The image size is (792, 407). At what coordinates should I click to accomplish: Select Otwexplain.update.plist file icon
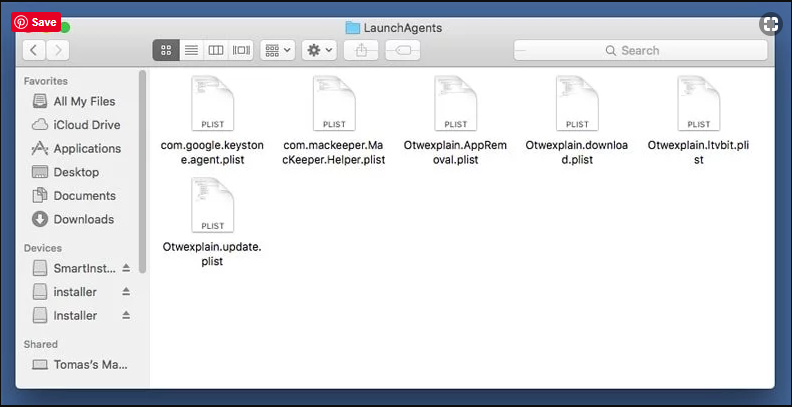[212, 205]
